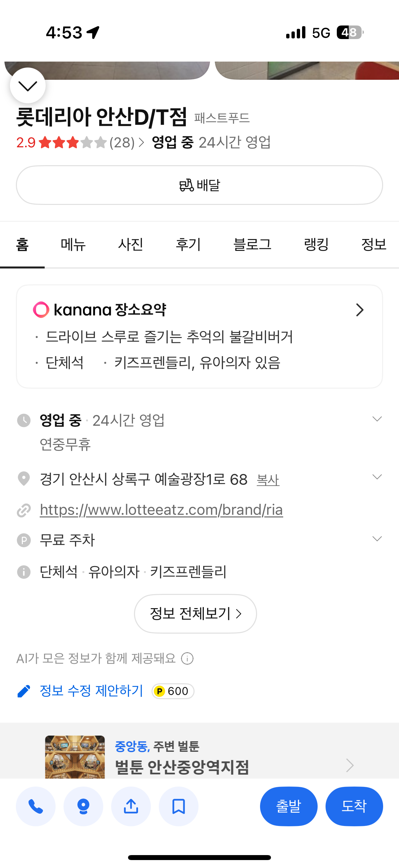This screenshot has width=399, height=868.
Task: Tap the share icon
Action: tap(131, 806)
